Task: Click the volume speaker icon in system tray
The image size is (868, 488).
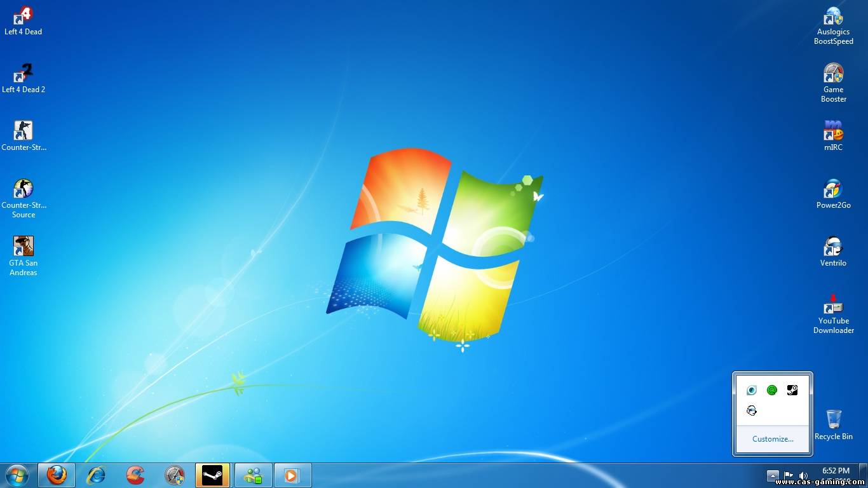Action: [803, 475]
